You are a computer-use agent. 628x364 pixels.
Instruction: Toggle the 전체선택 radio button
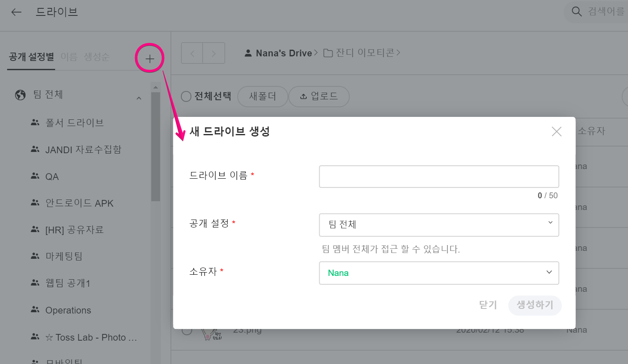coord(186,96)
